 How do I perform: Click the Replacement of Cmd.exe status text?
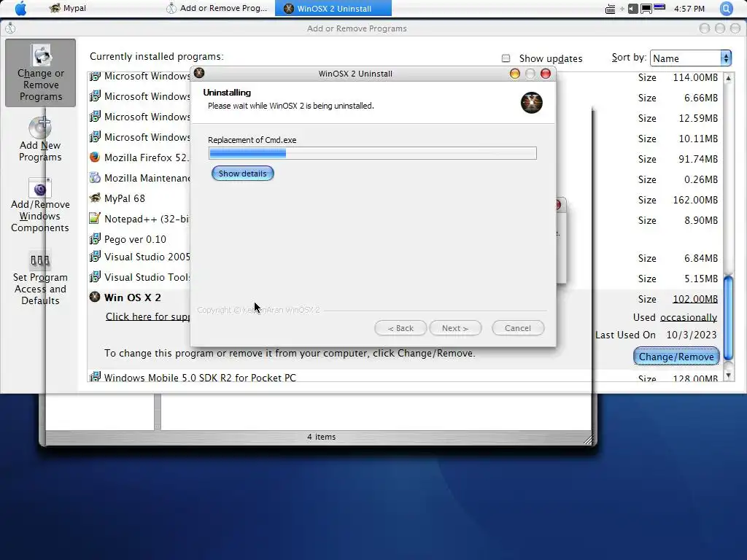coord(252,140)
